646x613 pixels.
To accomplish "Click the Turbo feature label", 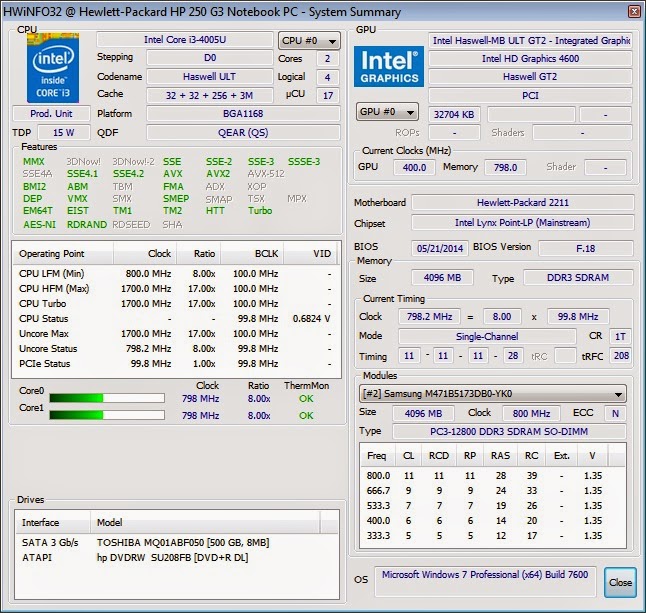I will click(260, 211).
